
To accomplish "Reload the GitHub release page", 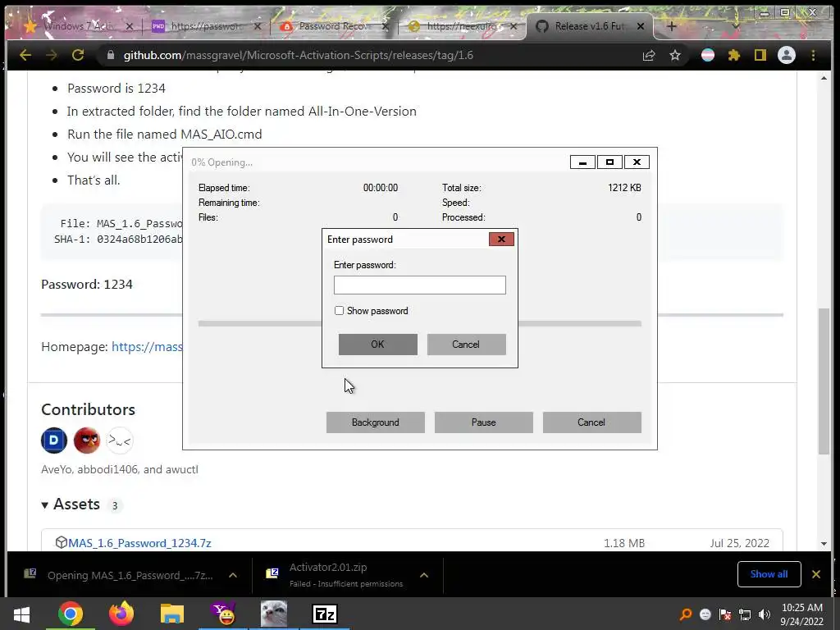I will point(78,55).
